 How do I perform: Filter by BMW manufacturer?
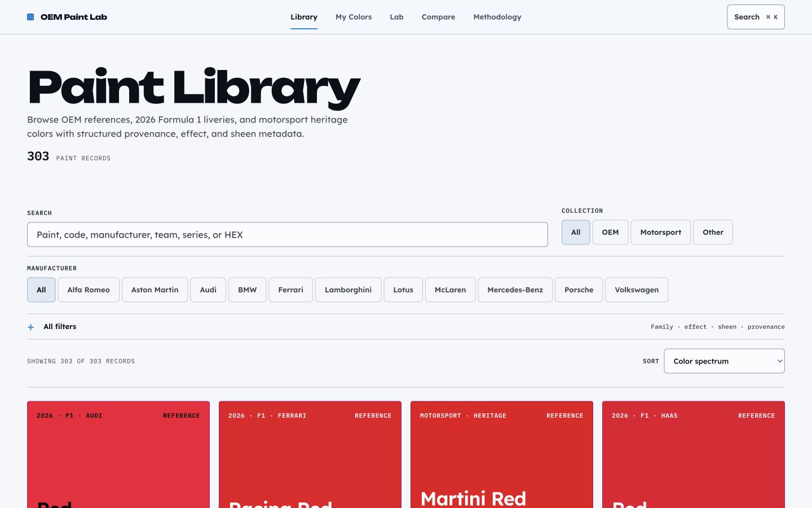click(247, 290)
